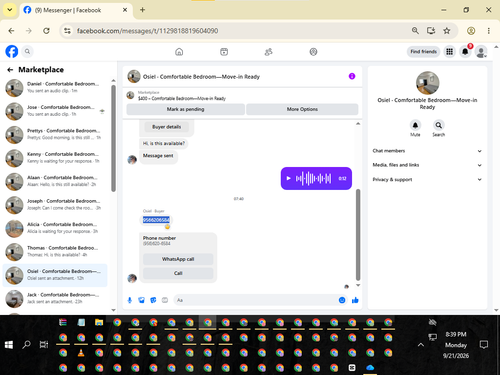Open the Windows notification center icon
Viewport: 500px width, 375px height.
484,345
